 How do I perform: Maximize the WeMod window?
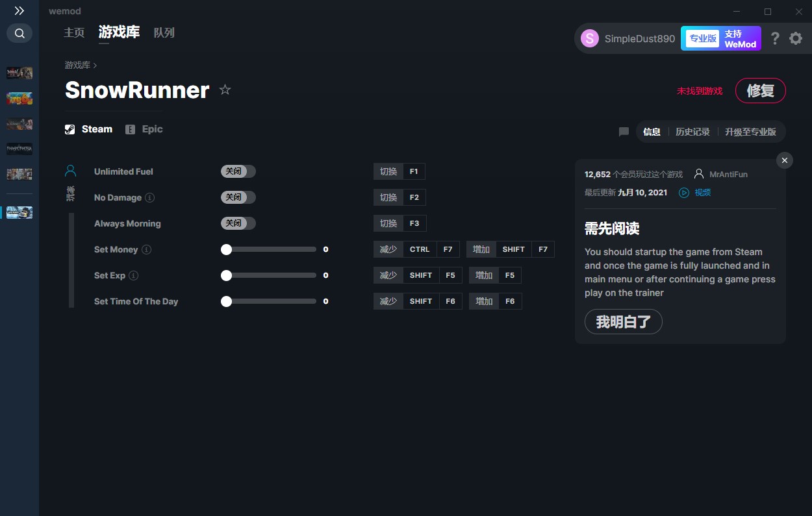click(768, 12)
